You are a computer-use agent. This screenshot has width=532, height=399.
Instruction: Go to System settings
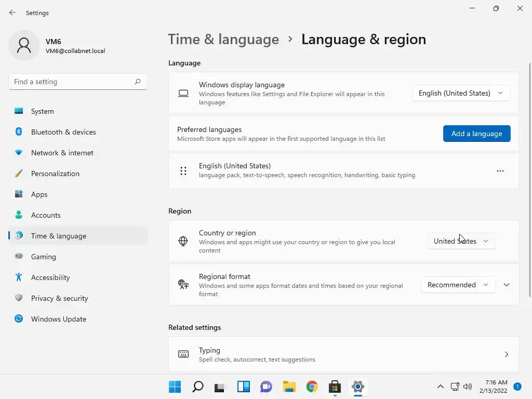pyautogui.click(x=78, y=111)
